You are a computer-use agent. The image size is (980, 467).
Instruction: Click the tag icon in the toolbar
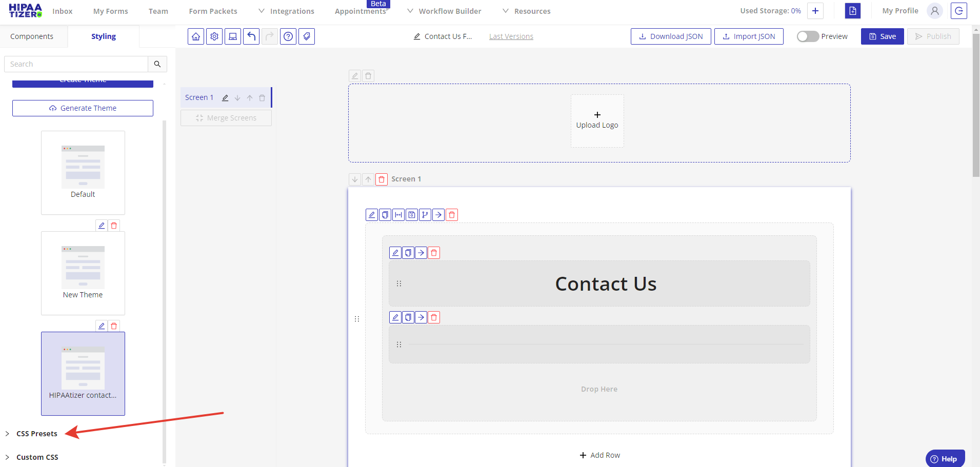[x=307, y=36]
